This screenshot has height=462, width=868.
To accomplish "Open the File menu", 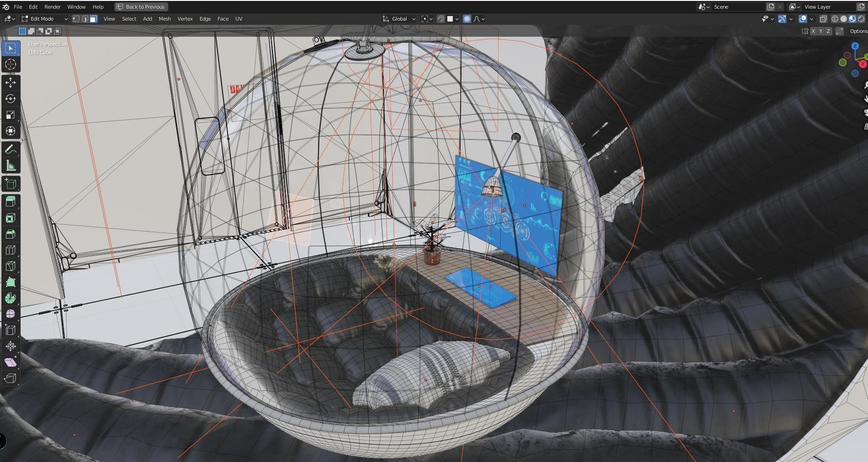I will click(18, 7).
